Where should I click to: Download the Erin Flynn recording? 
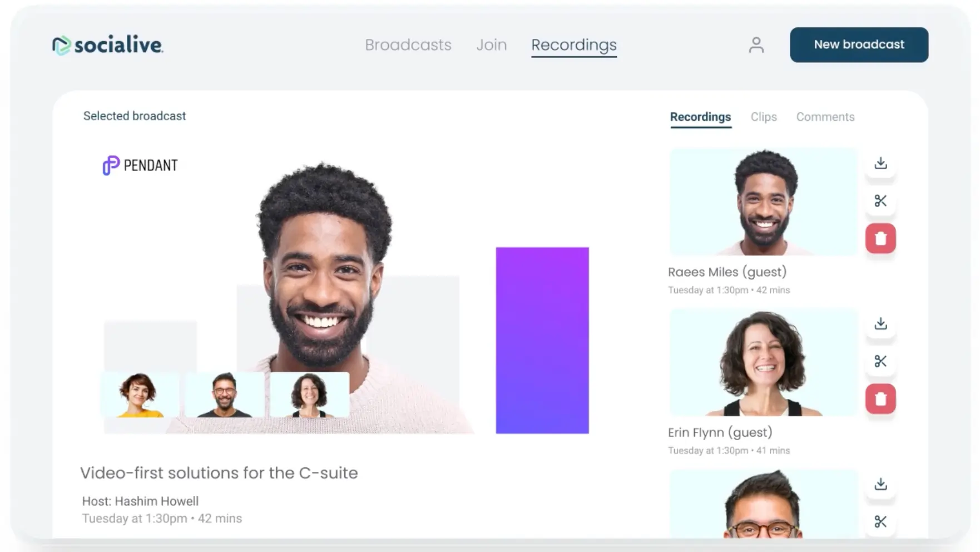click(880, 323)
